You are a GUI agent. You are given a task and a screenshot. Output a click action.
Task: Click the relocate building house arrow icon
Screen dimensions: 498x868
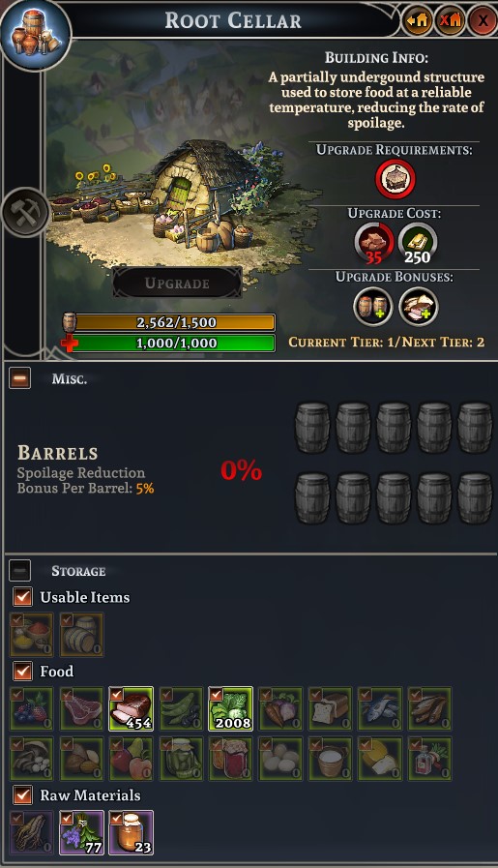pyautogui.click(x=417, y=21)
